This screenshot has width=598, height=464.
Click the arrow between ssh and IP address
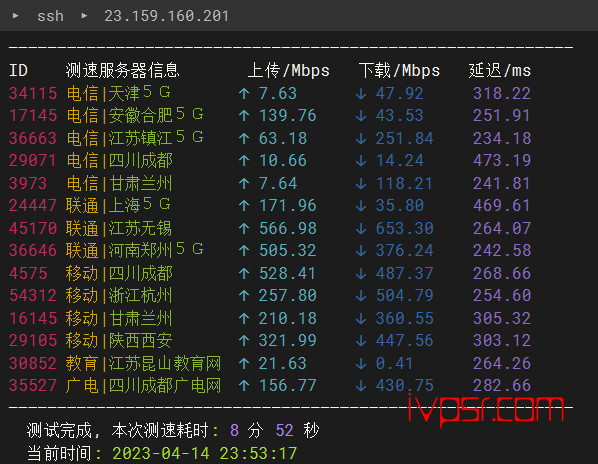(x=84, y=16)
